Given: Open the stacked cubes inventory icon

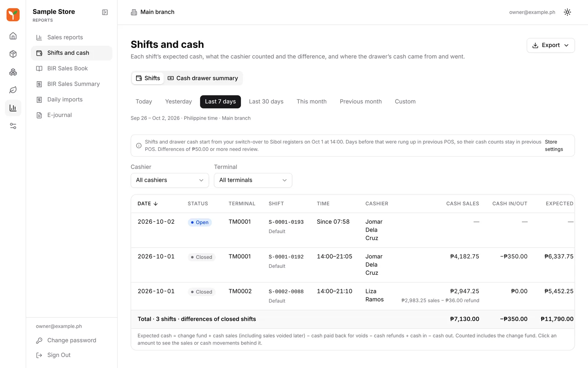Looking at the screenshot, I should click(x=13, y=72).
